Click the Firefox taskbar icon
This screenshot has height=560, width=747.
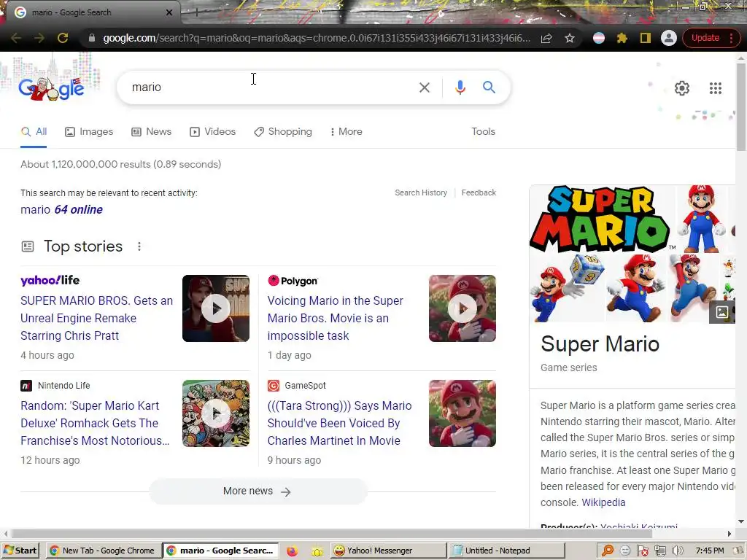(292, 551)
